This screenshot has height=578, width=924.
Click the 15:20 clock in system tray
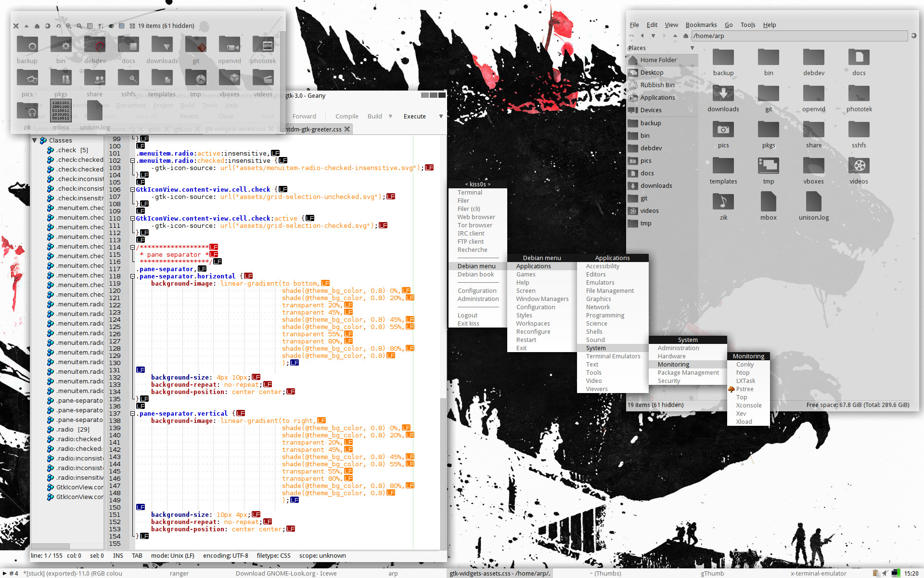[911, 573]
